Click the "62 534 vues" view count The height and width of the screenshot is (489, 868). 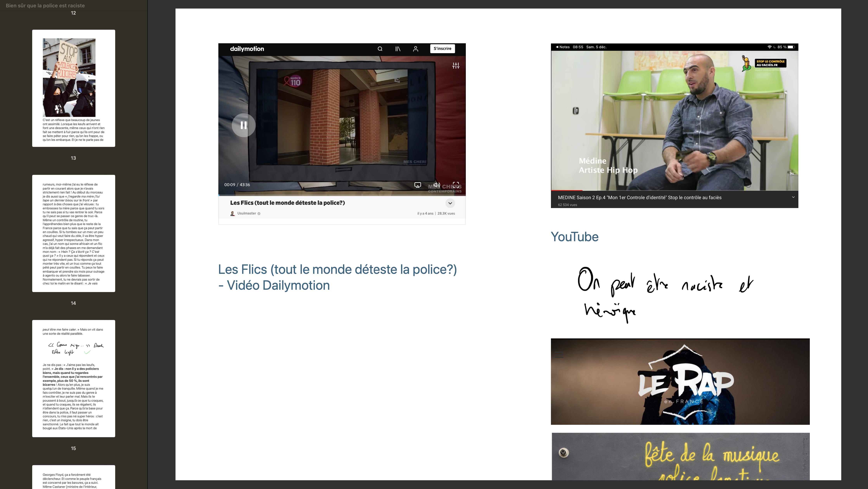tap(567, 205)
